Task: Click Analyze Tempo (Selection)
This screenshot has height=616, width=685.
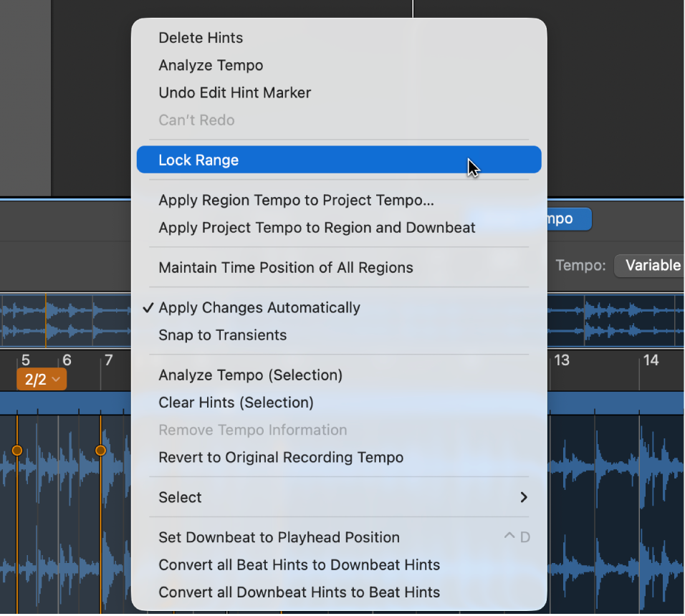Action: (339, 375)
